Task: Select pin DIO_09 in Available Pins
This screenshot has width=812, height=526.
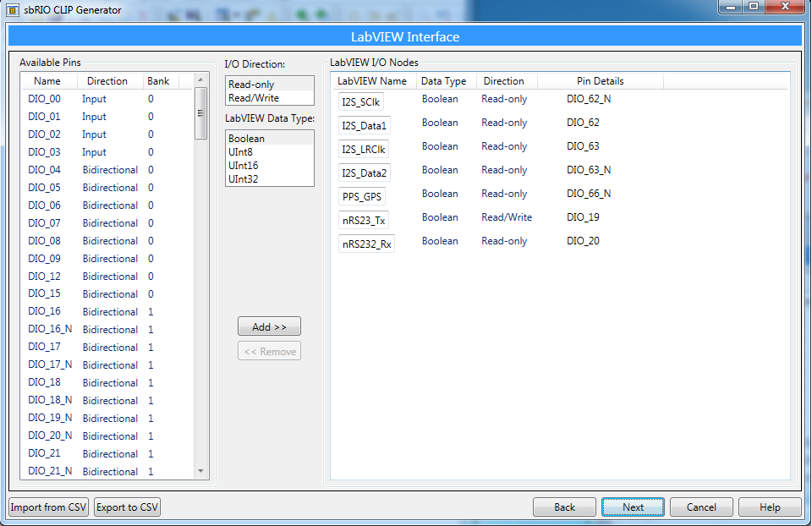Action: pos(107,258)
